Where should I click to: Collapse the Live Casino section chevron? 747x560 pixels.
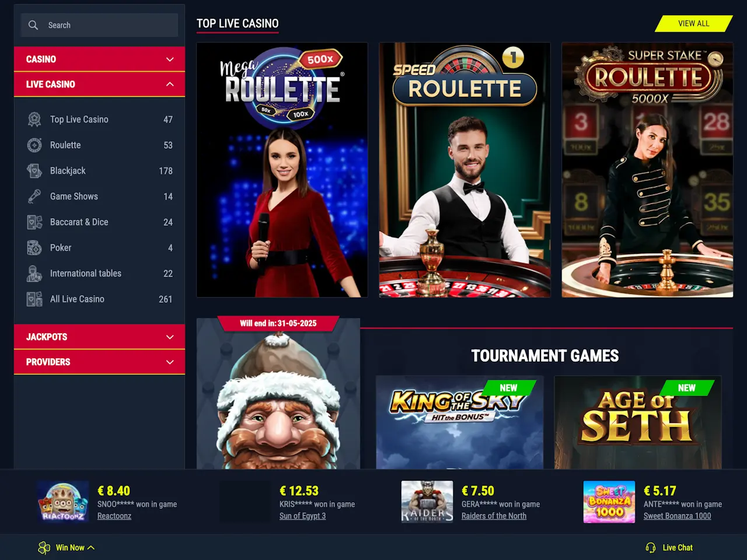[170, 85]
